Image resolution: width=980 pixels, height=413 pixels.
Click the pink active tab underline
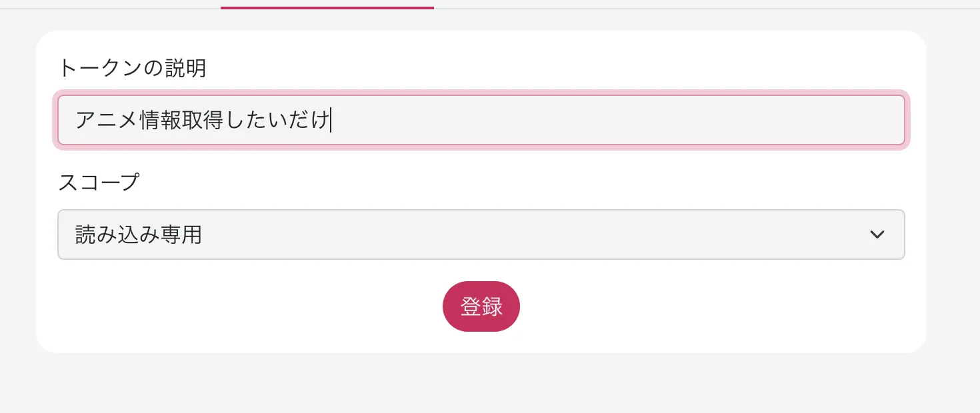tap(327, 8)
